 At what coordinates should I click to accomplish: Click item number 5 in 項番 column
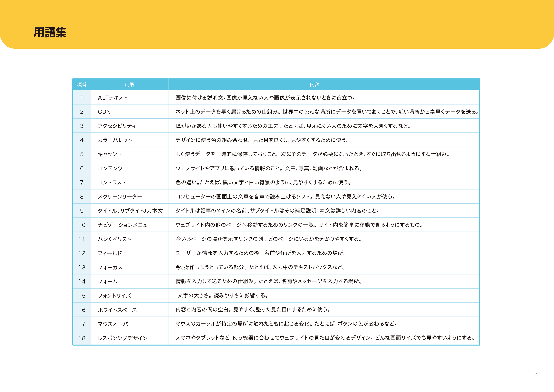pyautogui.click(x=82, y=154)
